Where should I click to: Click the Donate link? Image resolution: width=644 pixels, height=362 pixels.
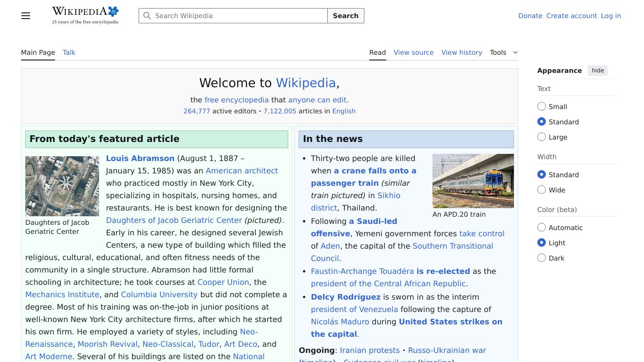click(x=530, y=16)
